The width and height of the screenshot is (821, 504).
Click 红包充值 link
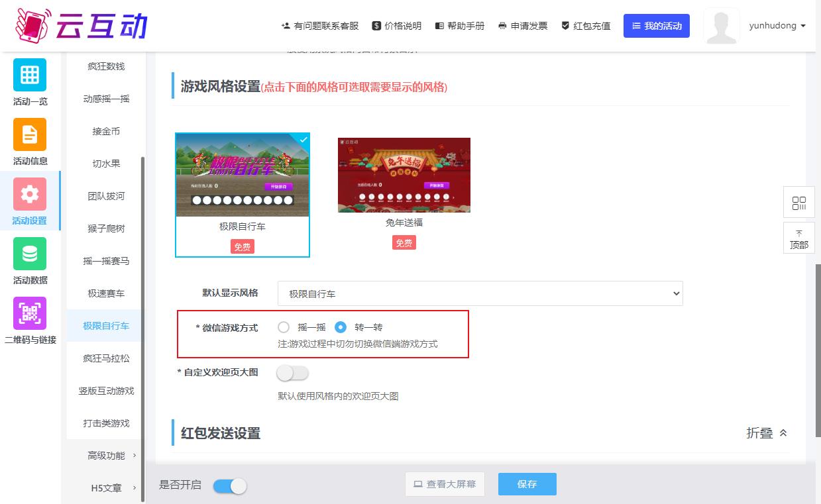pos(586,26)
